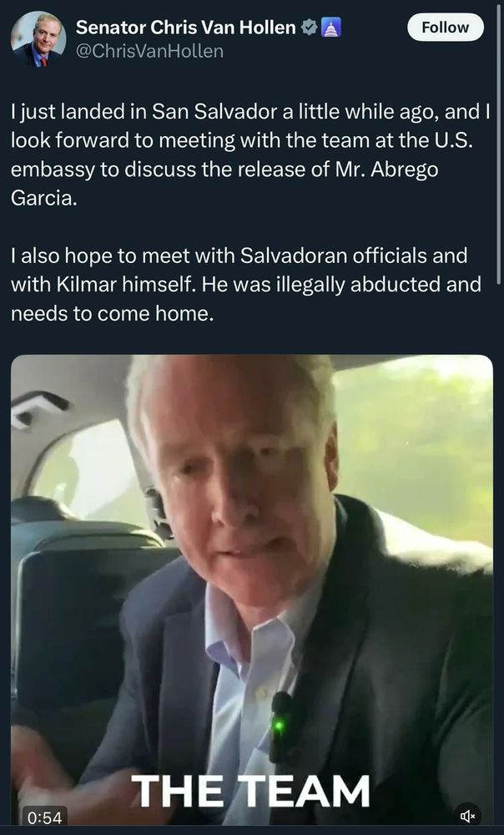
Task: Click the word "Garcia." in the post
Action: click(43, 198)
